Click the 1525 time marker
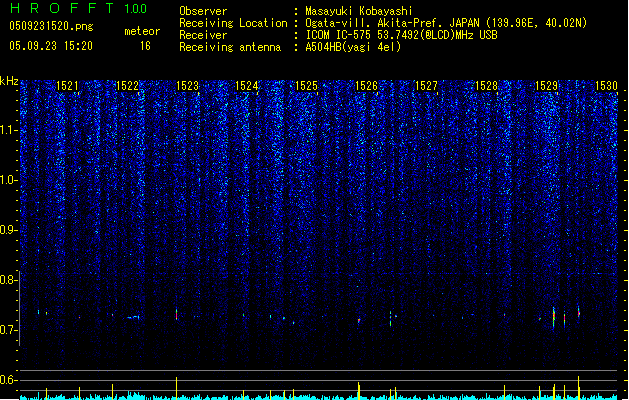Screen dimensions: 629x400 [306, 86]
